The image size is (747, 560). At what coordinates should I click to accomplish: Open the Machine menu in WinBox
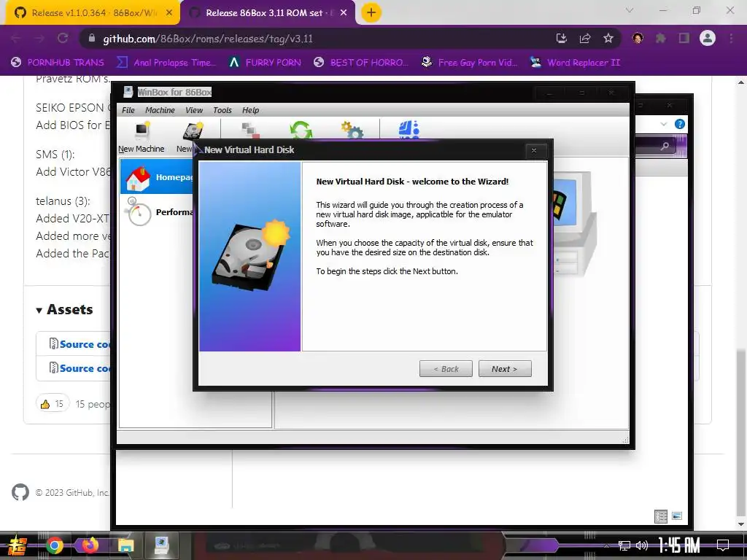160,110
